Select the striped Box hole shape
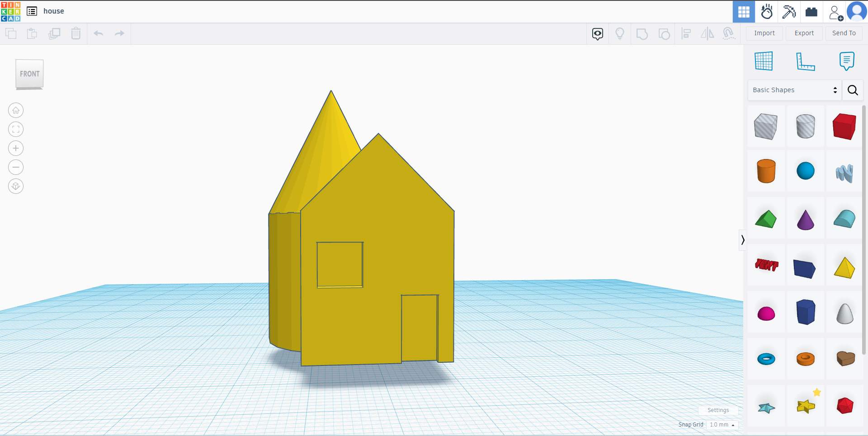 766,127
